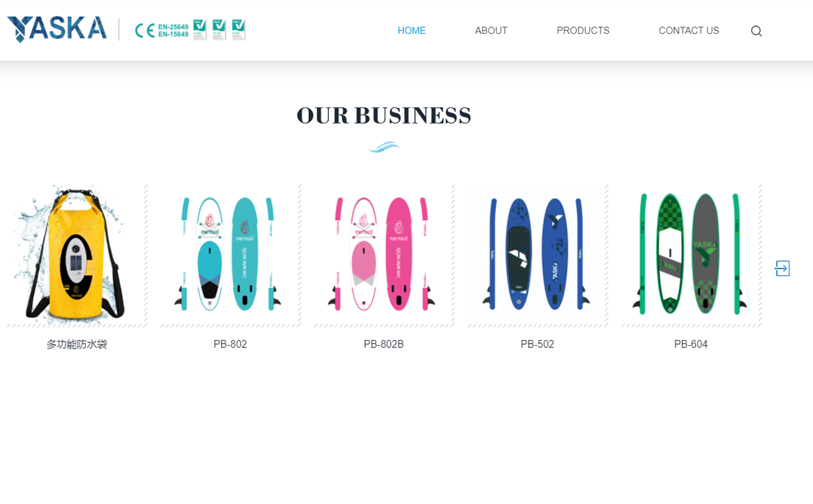
Task: Open the PB-502 product label link
Action: [x=537, y=344]
